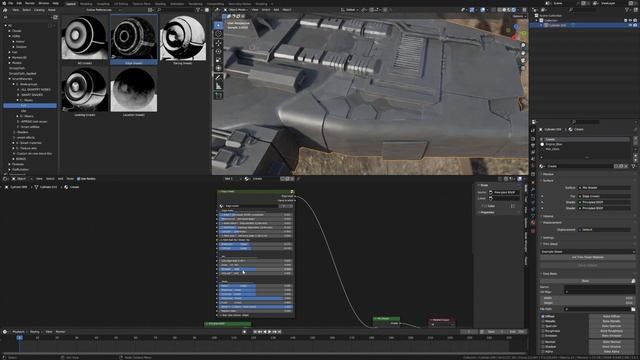Open the Node menu in shader editor
The width and height of the screenshot is (640, 360).
tap(70, 179)
